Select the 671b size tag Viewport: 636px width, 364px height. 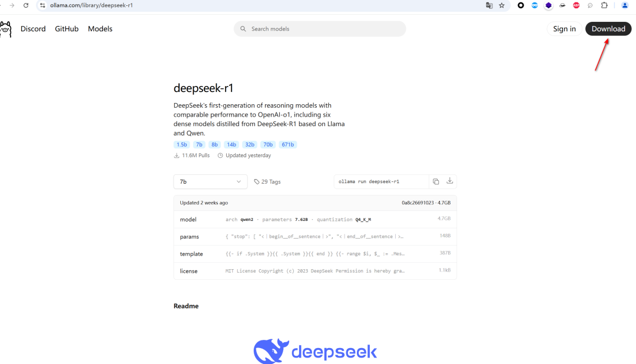[x=287, y=144]
